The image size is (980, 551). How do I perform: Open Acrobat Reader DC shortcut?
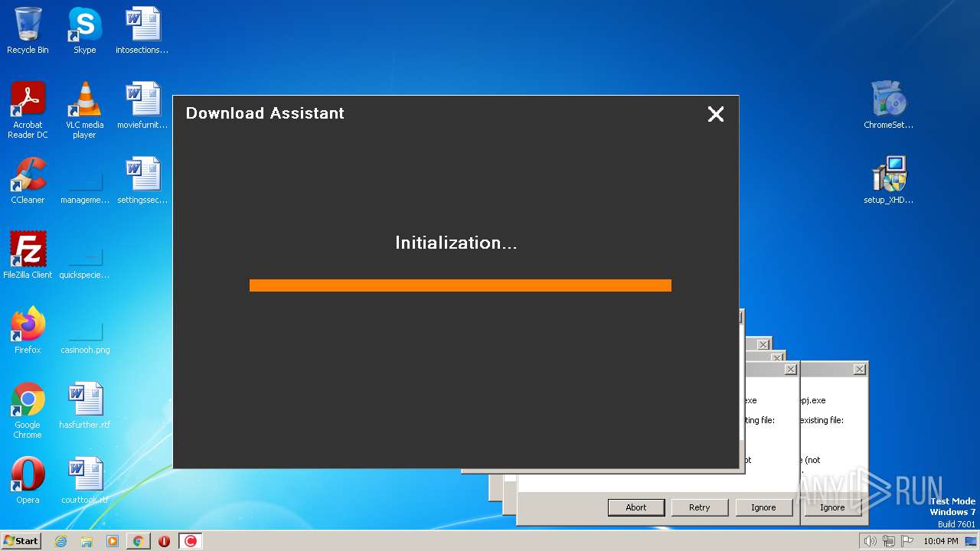pos(28,109)
